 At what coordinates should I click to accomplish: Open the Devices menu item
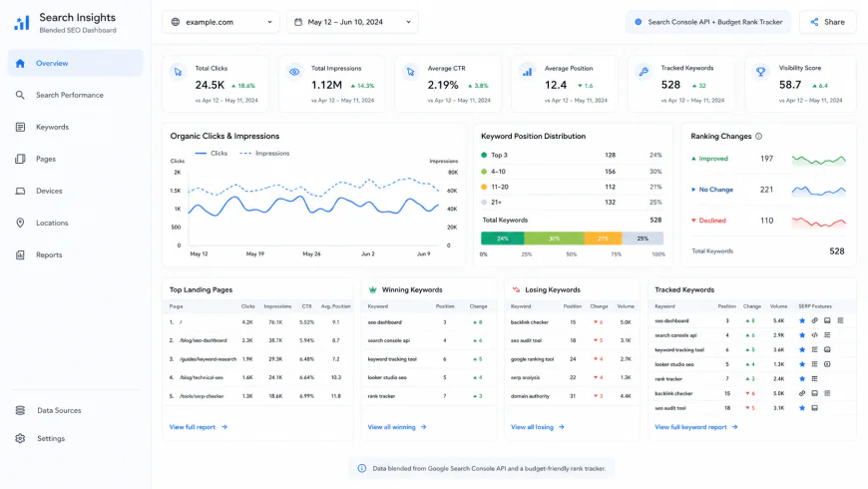pos(75,191)
